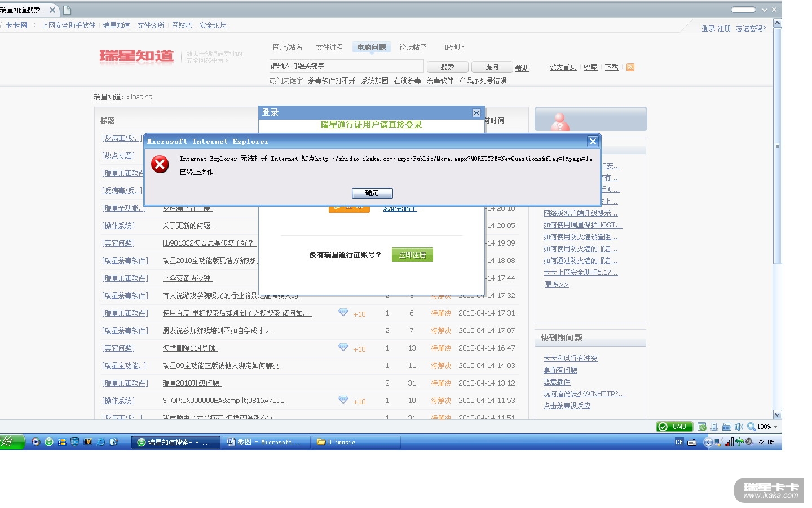Click the browser tab list dropdown arrow
This screenshot has height=508, width=812.
(x=765, y=10)
